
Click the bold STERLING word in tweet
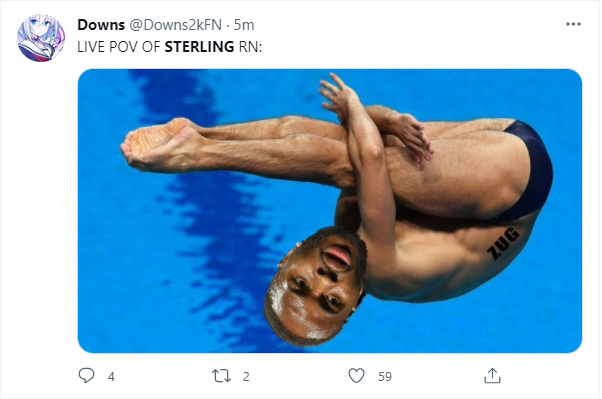pos(199,47)
